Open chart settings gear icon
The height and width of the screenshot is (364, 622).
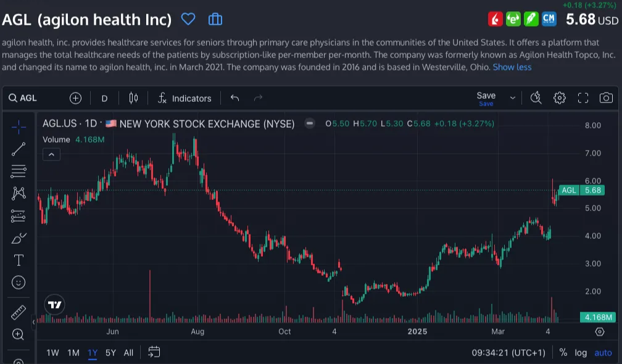click(559, 98)
